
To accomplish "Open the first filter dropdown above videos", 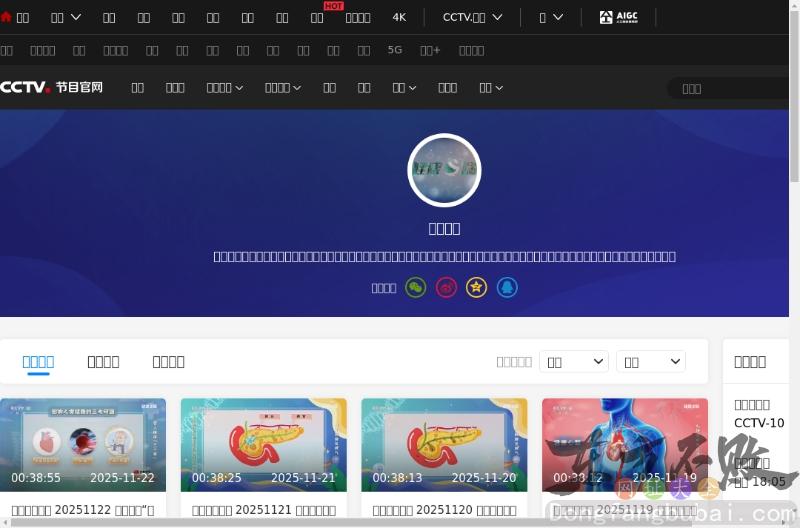I will 574,362.
